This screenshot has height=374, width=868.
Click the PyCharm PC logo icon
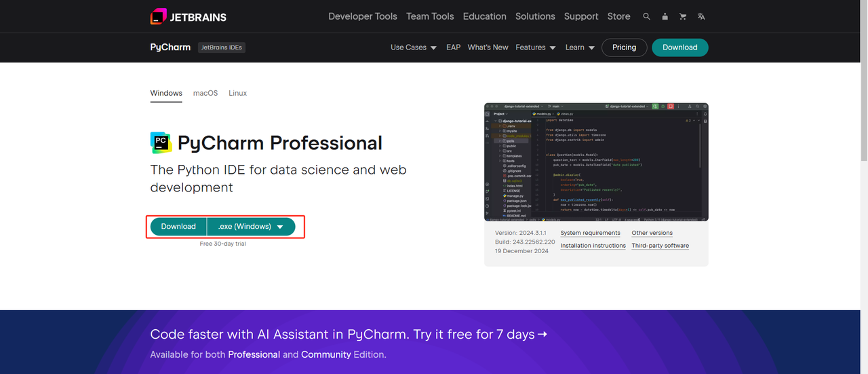click(161, 143)
